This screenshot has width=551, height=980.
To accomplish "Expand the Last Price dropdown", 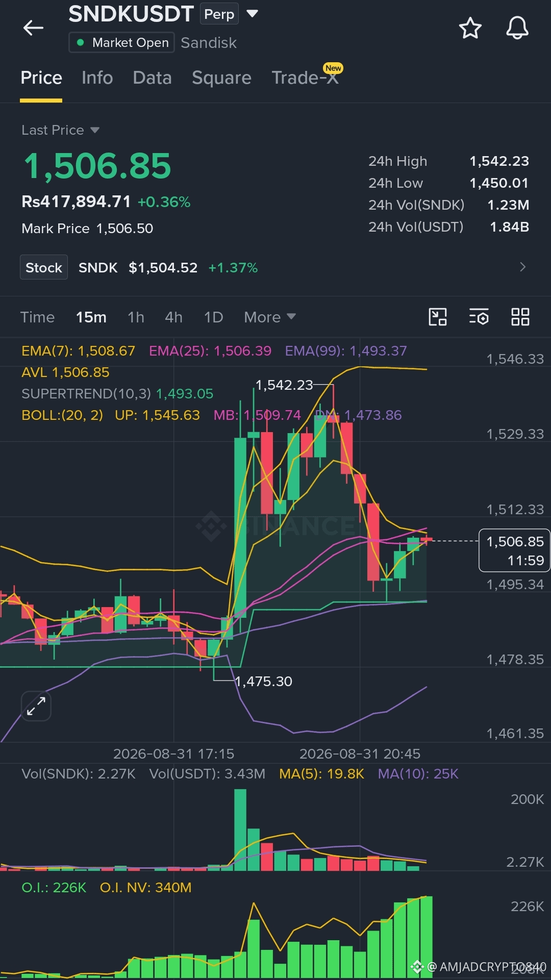I will click(60, 130).
